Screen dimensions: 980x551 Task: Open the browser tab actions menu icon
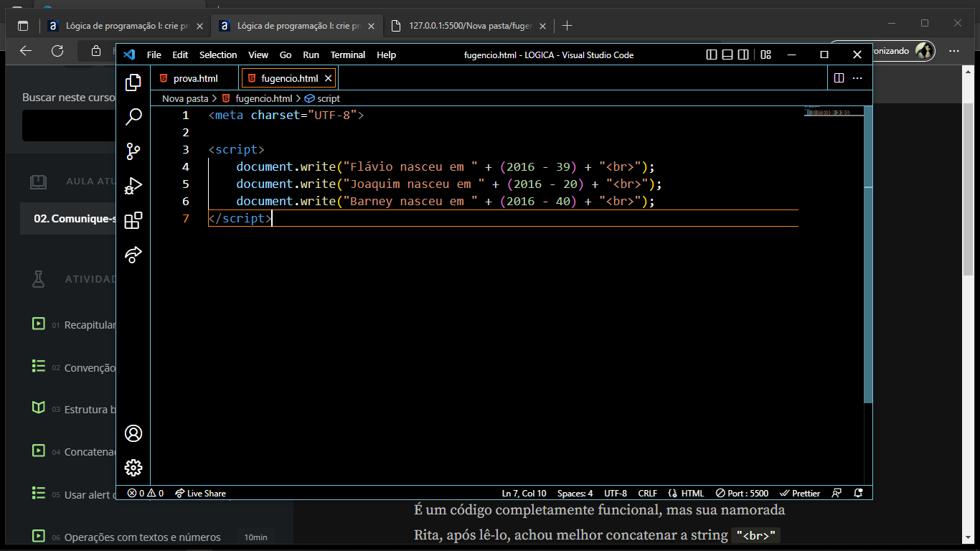[23, 25]
